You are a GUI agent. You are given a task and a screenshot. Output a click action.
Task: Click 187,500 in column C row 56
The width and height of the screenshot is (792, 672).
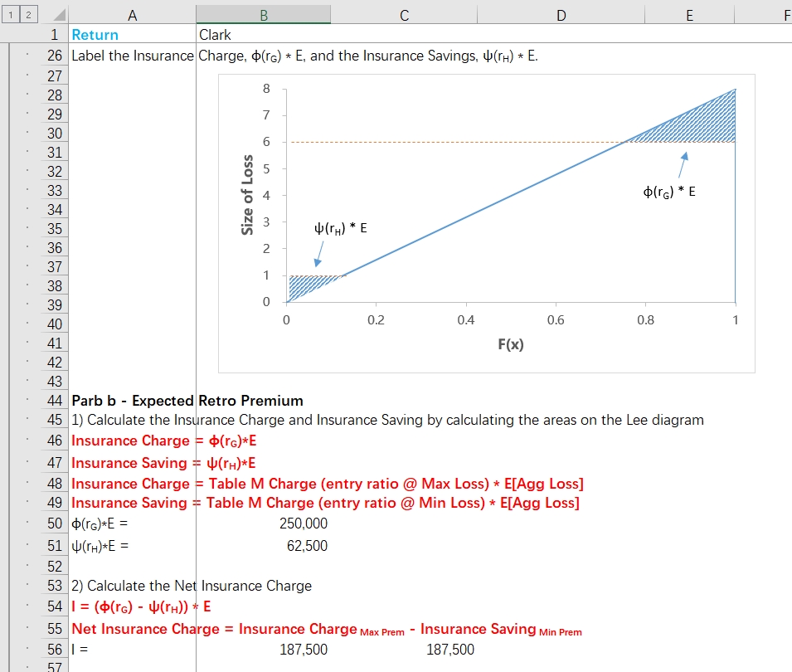pos(450,650)
